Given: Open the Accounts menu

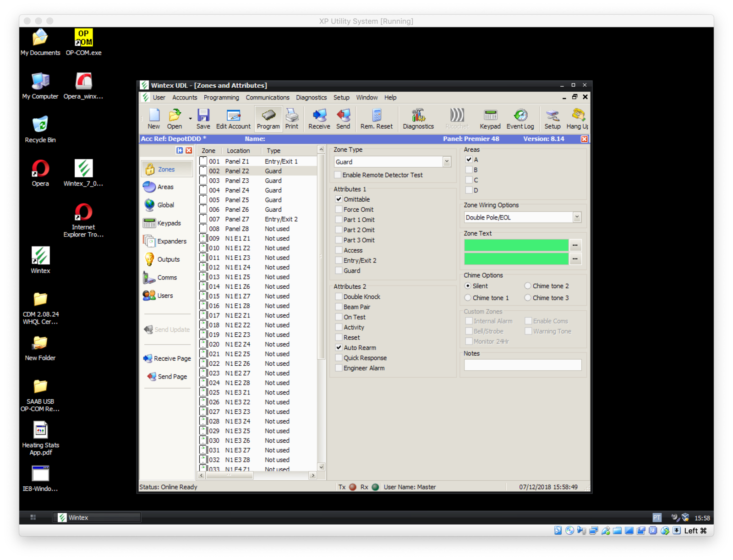Looking at the screenshot, I should [x=185, y=98].
